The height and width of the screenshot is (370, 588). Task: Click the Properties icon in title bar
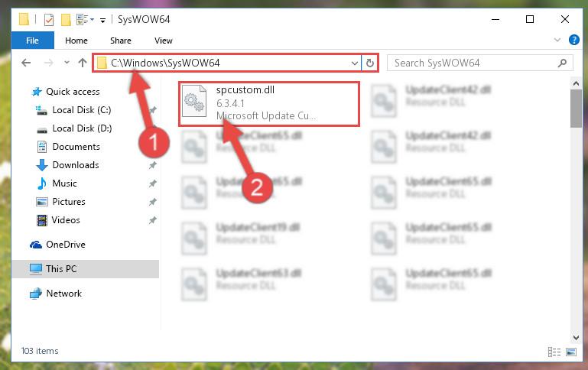(x=49, y=19)
